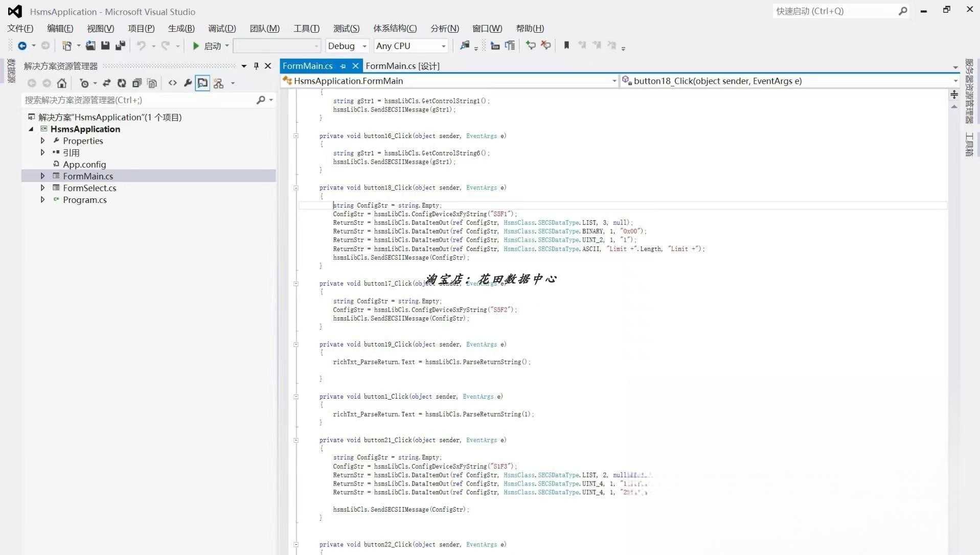Expand the Properties tree node
980x555 pixels.
pyautogui.click(x=43, y=141)
